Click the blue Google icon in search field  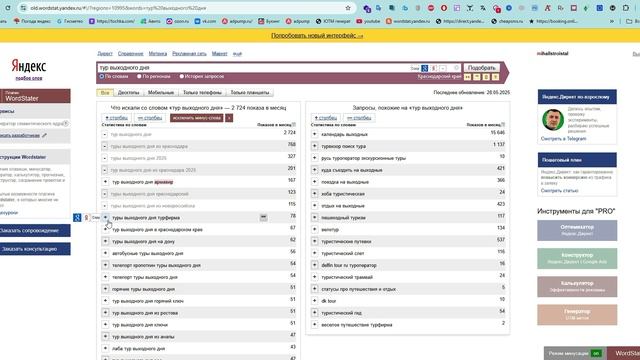click(x=424, y=68)
